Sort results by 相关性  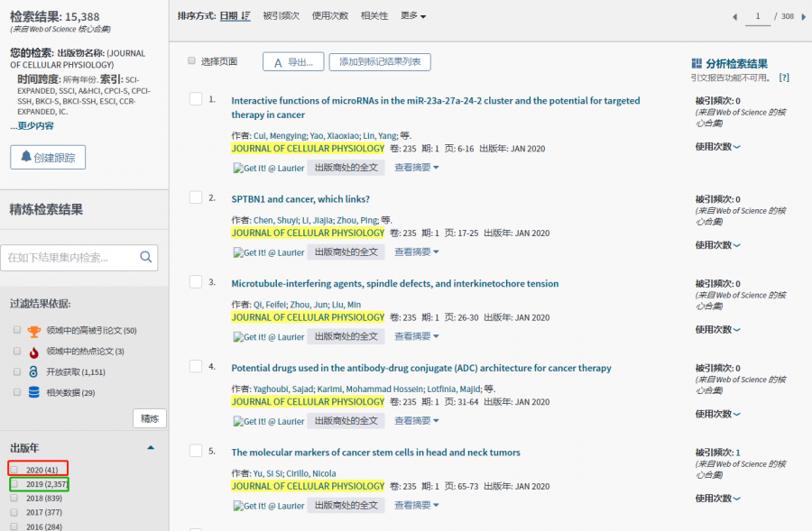(374, 16)
